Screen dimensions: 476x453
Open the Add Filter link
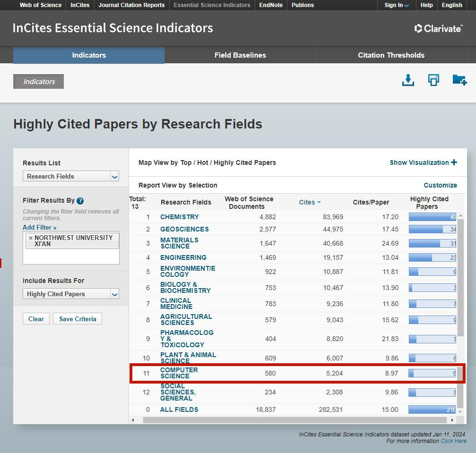tap(40, 228)
